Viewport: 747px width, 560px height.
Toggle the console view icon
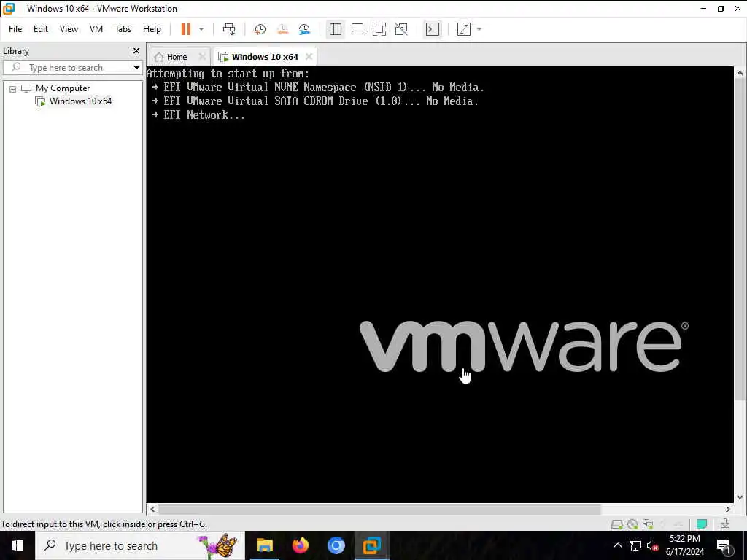pyautogui.click(x=433, y=29)
